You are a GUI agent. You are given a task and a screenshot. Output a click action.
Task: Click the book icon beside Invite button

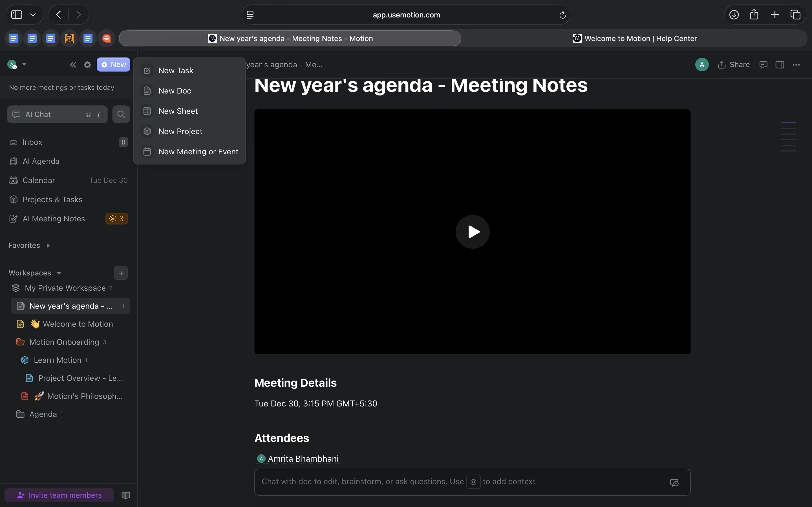pos(126,495)
